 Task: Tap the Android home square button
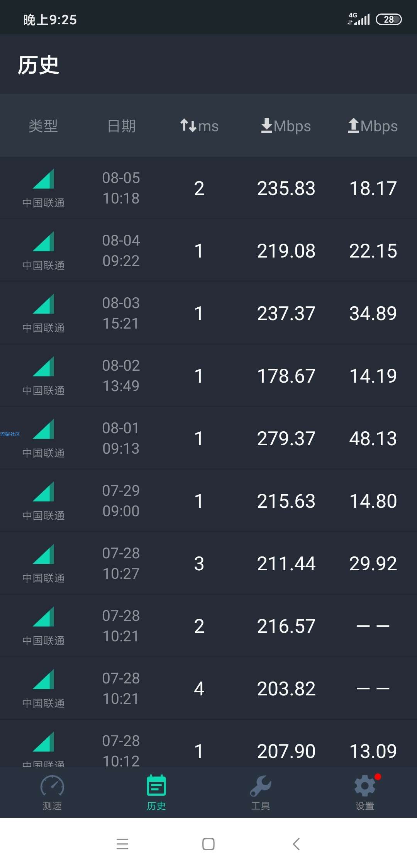coord(208,844)
